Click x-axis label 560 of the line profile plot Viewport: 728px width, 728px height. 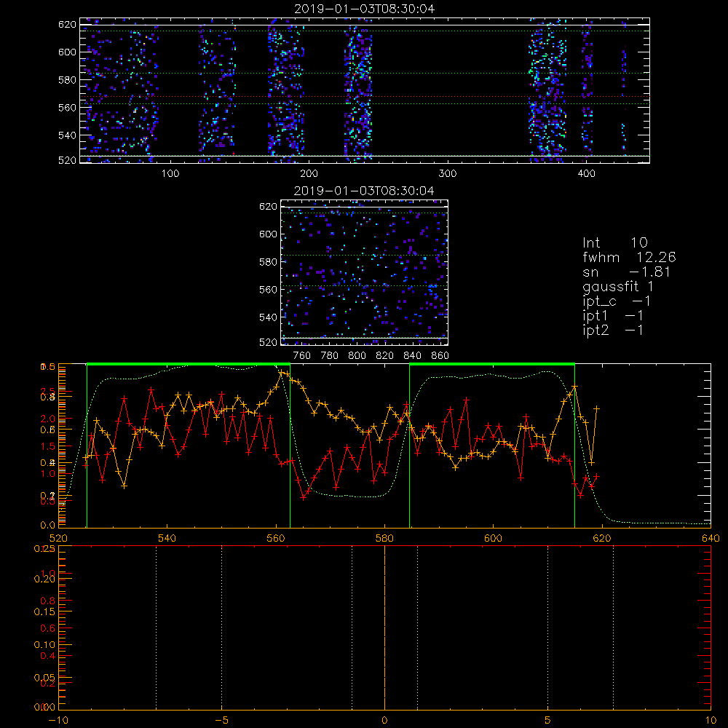[x=276, y=539]
